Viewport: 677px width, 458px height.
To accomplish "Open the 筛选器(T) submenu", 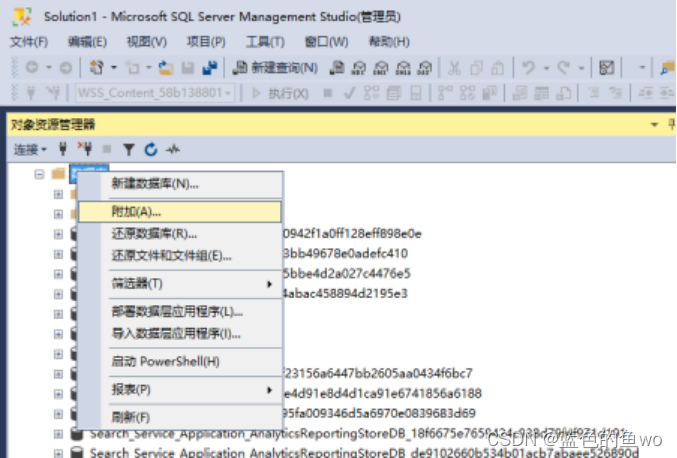I will click(x=180, y=284).
